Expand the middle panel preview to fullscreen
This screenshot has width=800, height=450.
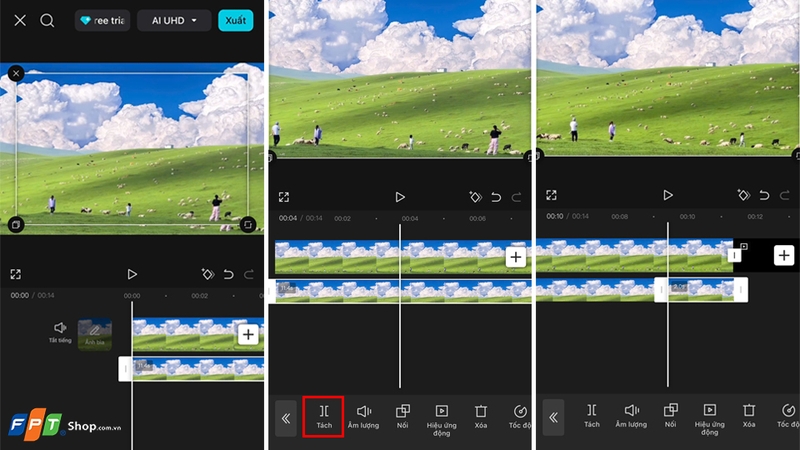[x=284, y=197]
